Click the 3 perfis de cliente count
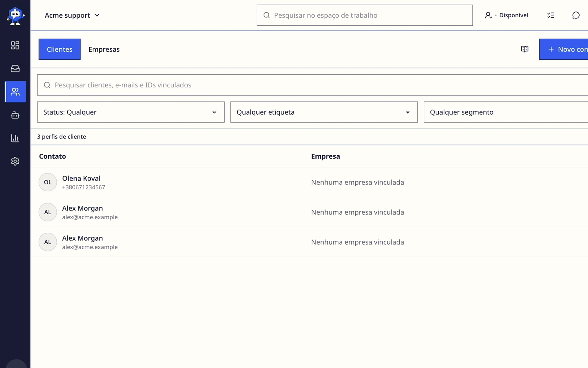The image size is (588, 368). tap(62, 137)
